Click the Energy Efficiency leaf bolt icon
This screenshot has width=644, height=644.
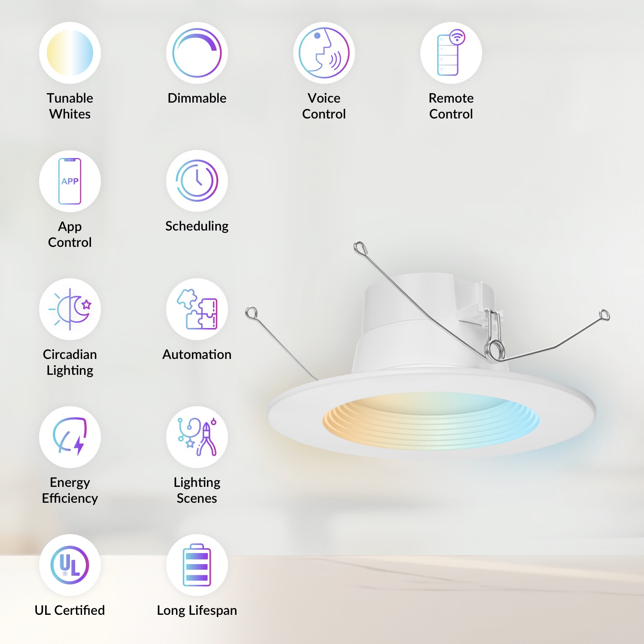coord(70,437)
